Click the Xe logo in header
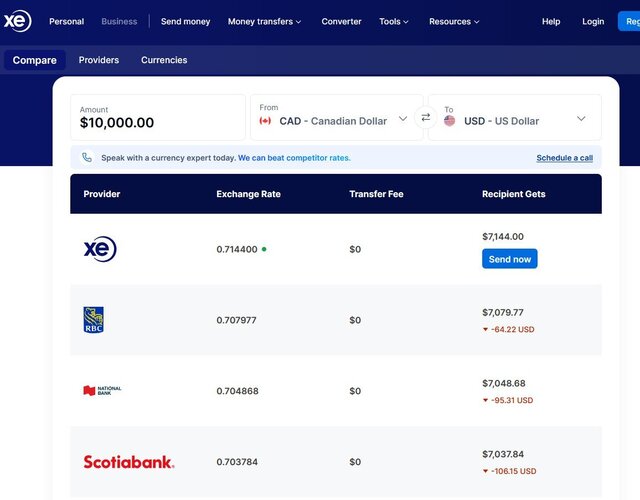Screen dimensions: 640x500 pos(17,21)
